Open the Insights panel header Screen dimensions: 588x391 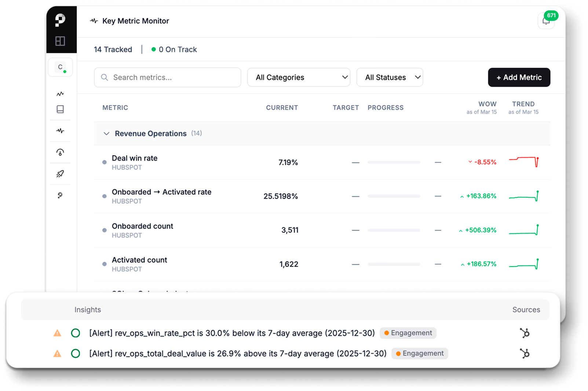pyautogui.click(x=88, y=309)
